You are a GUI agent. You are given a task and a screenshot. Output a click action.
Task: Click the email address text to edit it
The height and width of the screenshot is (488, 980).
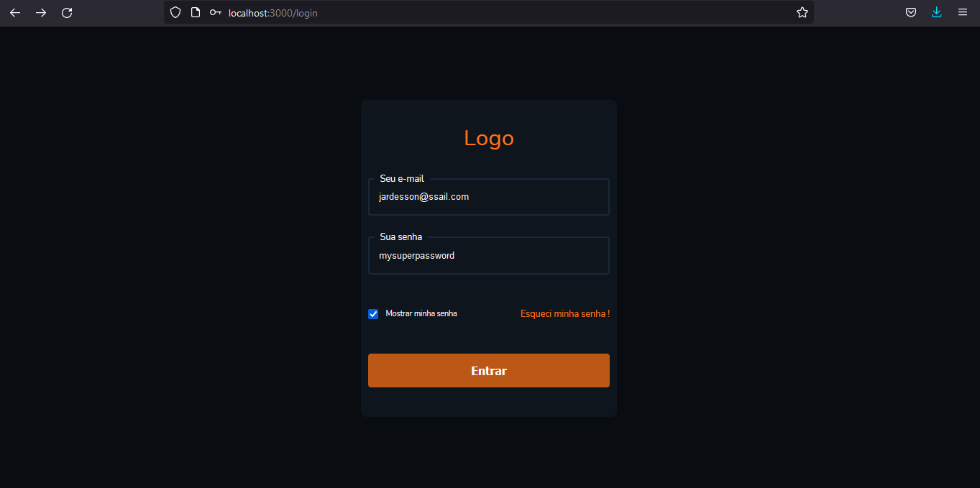coord(423,196)
